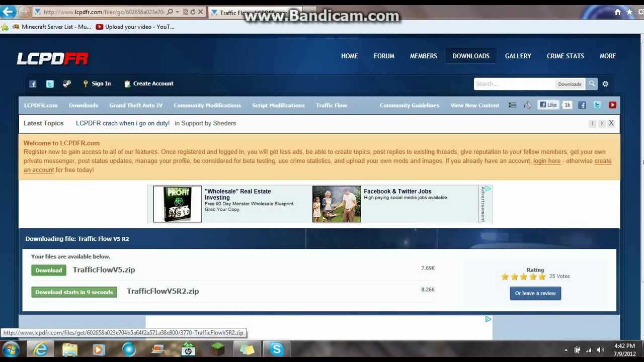The image size is (644, 362).
Task: Open Twitter page icon in nav bar
Action: [597, 105]
